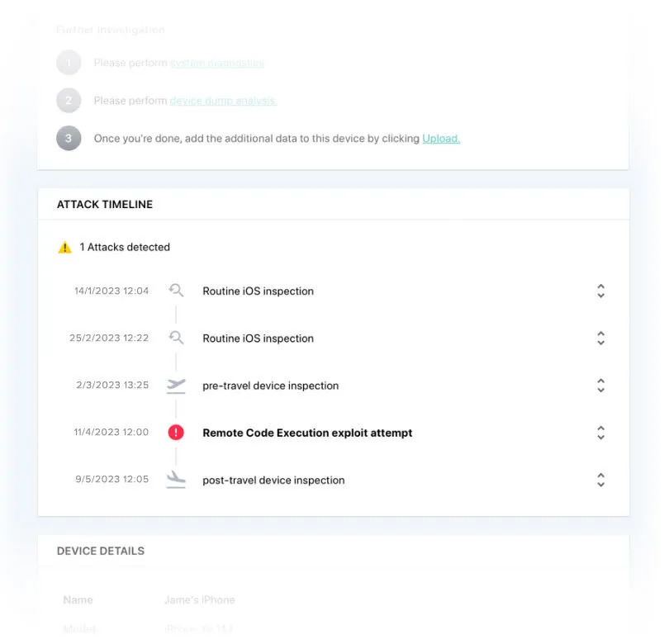Click the Attack Timeline section header
Screen dimensions: 669x644
tap(105, 204)
